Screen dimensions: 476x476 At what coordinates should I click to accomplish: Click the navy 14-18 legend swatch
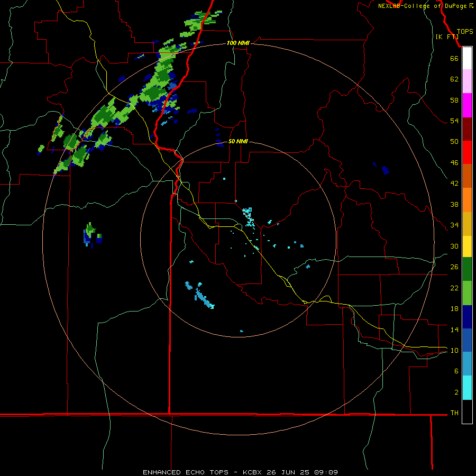click(x=467, y=317)
